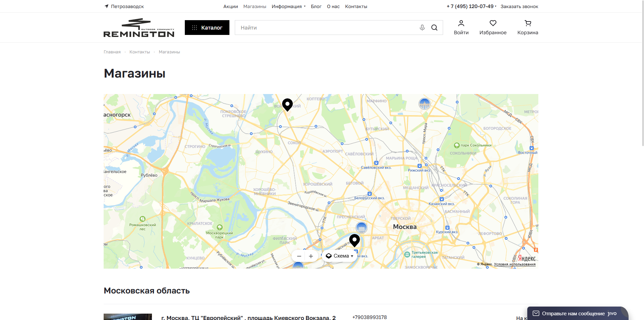
Task: Zoom in the map with plus button
Action: (311, 256)
